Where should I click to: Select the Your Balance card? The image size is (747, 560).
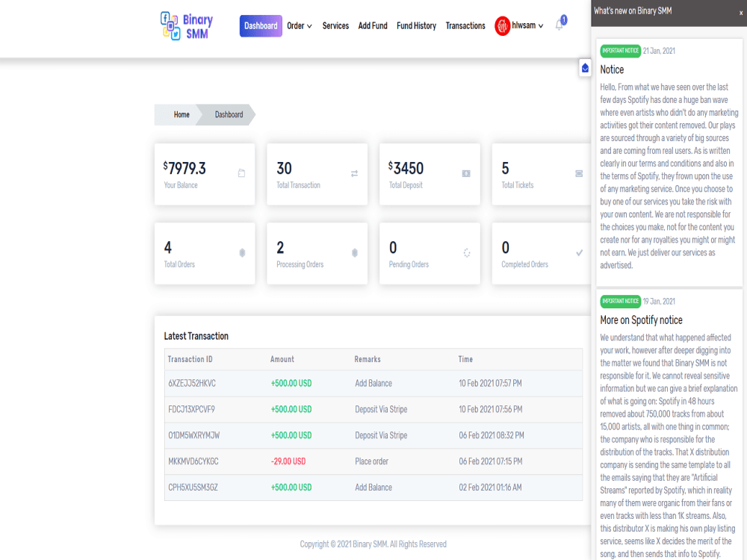tap(205, 174)
